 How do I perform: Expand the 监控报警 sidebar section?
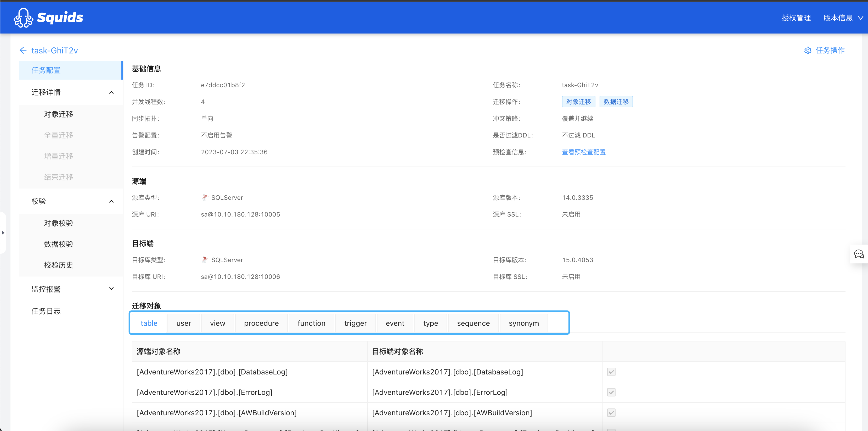coord(111,289)
